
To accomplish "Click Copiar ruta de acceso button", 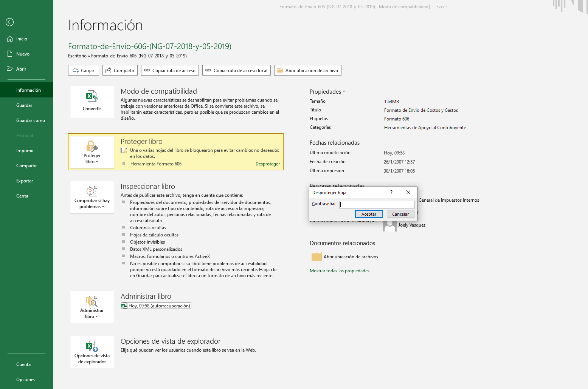I will [x=170, y=70].
